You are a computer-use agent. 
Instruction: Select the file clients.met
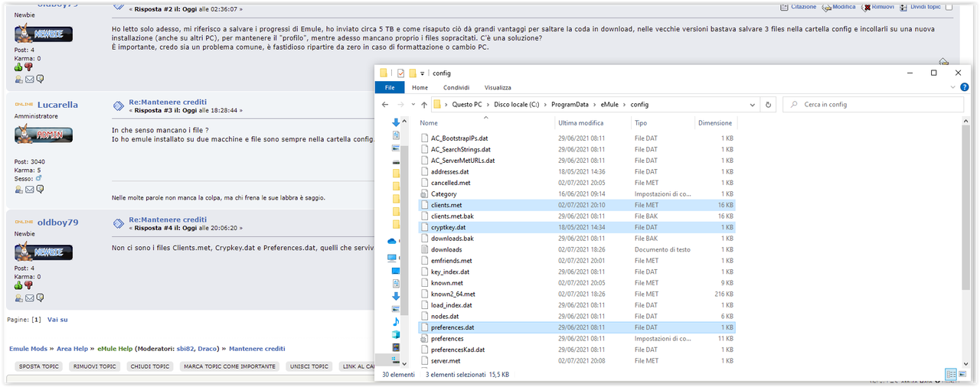click(577, 205)
